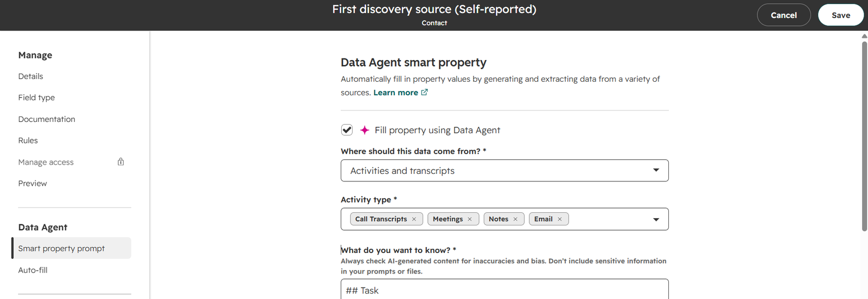The width and height of the screenshot is (868, 299).
Task: Click the Meetings chip label
Action: [448, 219]
